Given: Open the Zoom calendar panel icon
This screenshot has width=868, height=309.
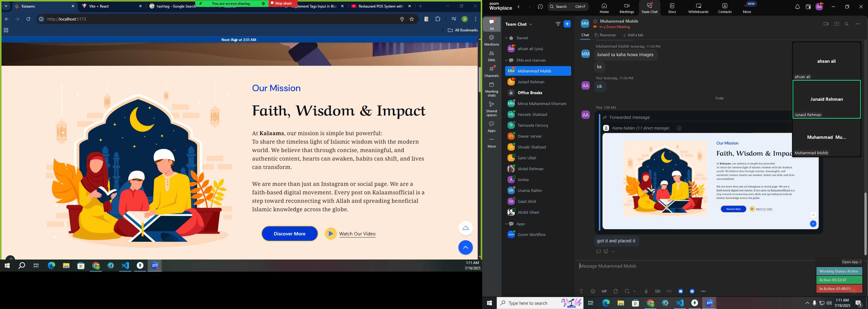Looking at the screenshot, I should (x=808, y=7).
